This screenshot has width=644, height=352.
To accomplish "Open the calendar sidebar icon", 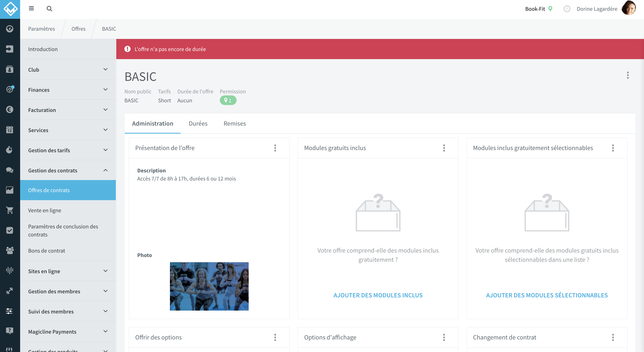I will (9, 130).
